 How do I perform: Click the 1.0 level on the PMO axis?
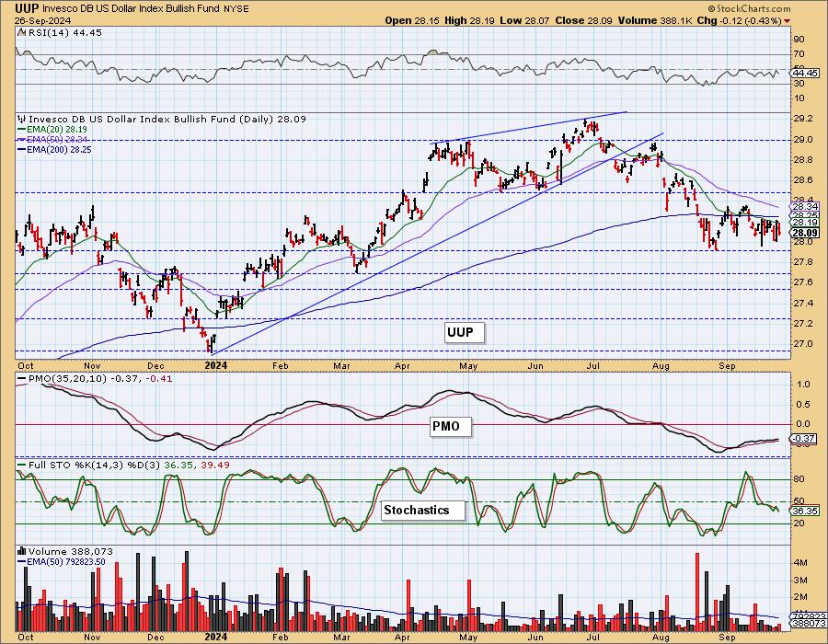(803, 385)
